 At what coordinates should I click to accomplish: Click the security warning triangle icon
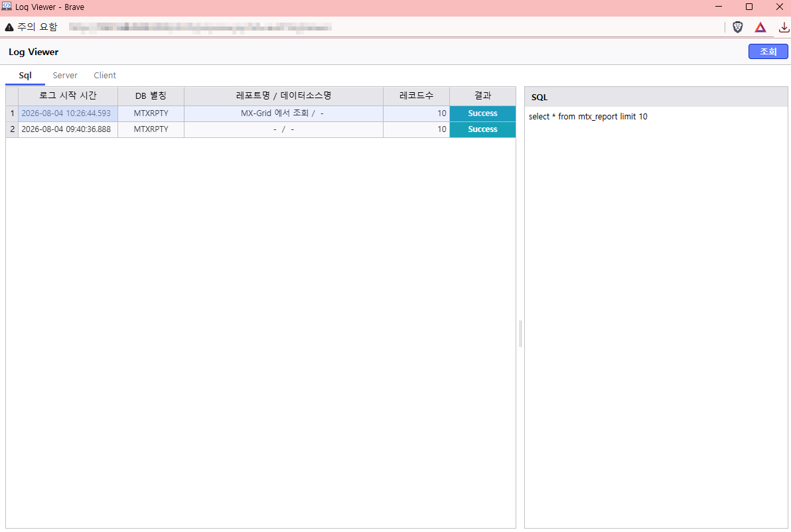9,27
